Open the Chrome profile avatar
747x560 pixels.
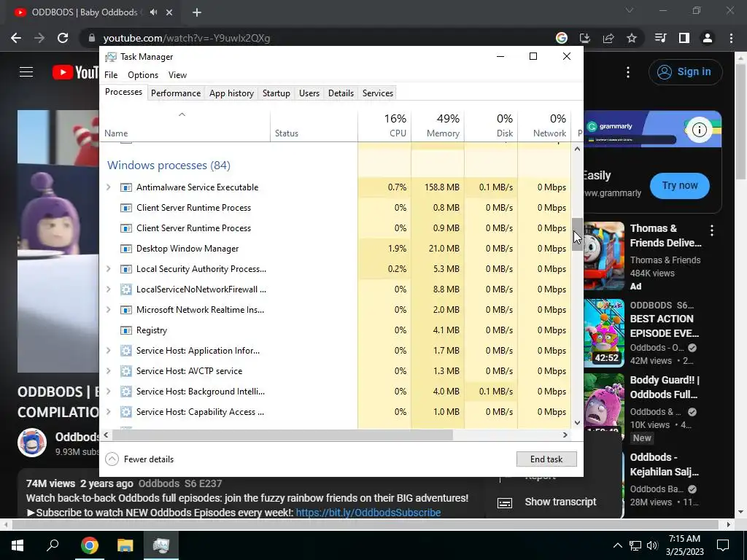click(708, 38)
